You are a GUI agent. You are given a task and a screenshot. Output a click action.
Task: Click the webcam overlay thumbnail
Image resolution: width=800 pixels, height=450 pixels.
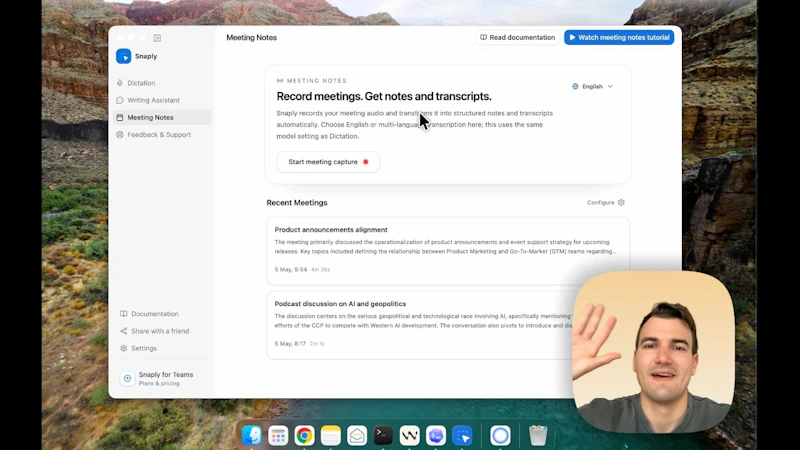(654, 352)
